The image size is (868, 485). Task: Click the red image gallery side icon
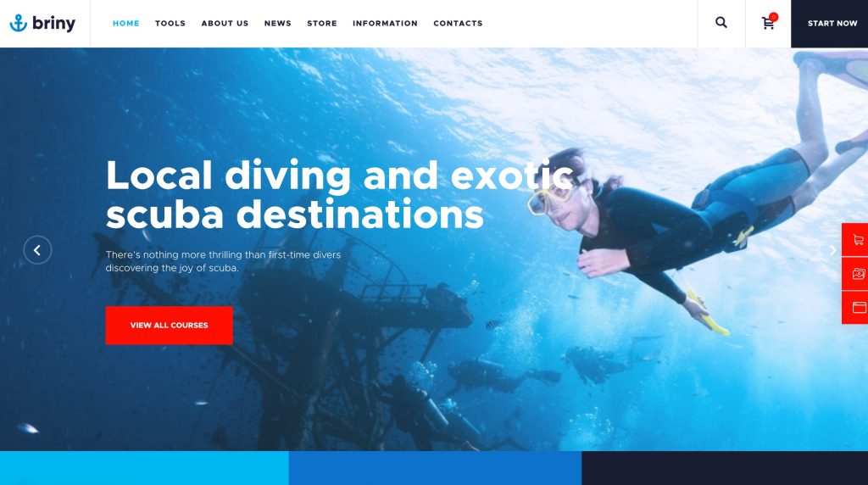(858, 274)
